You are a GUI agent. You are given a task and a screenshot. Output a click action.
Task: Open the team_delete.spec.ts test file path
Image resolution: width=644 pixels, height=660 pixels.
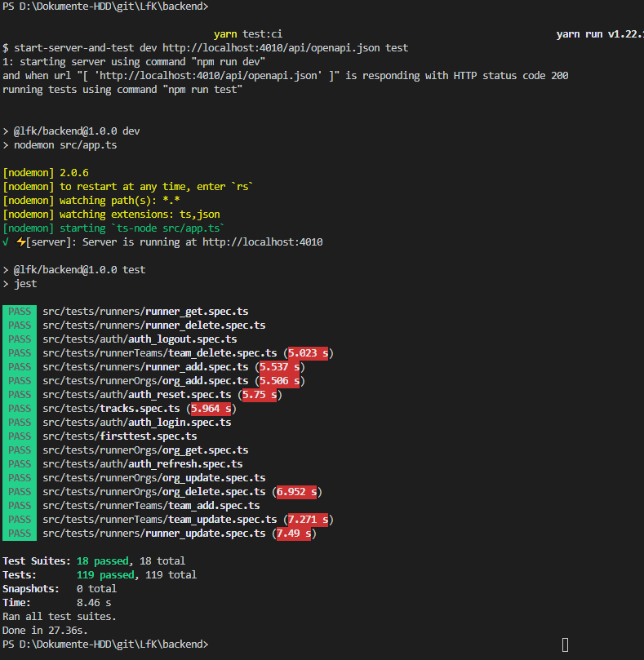(160, 353)
